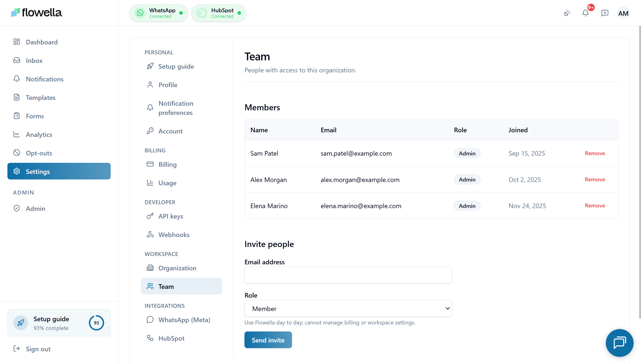The height and width of the screenshot is (364, 641).
Task: Click the Dashboard grid icon
Action: click(x=16, y=42)
